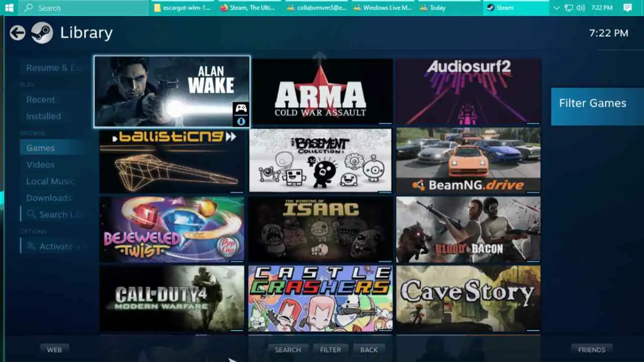Click the WEB button at bottom
644x362 pixels.
click(54, 350)
